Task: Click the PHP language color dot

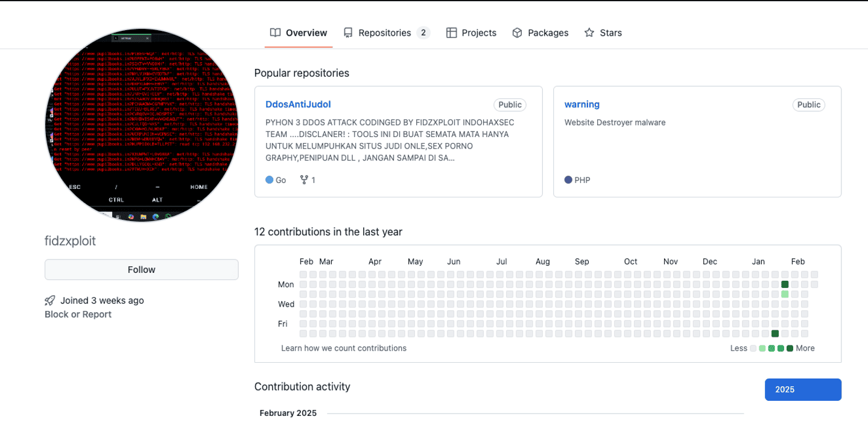Action: click(x=568, y=180)
